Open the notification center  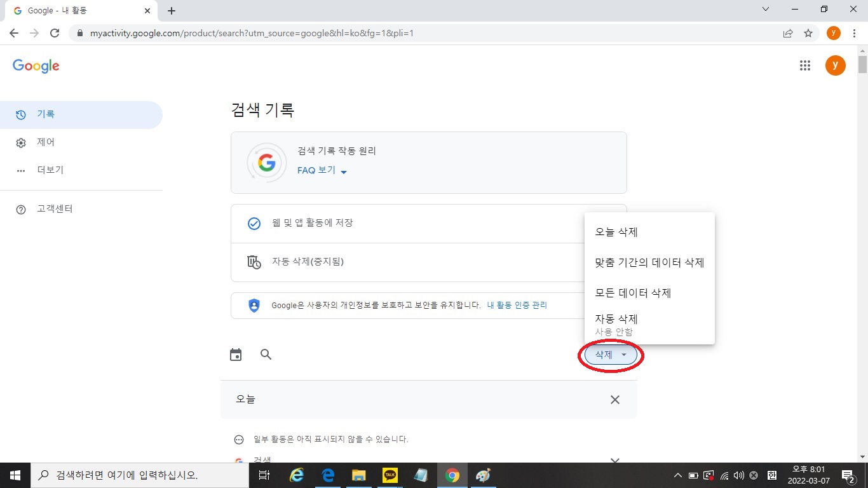click(x=848, y=475)
